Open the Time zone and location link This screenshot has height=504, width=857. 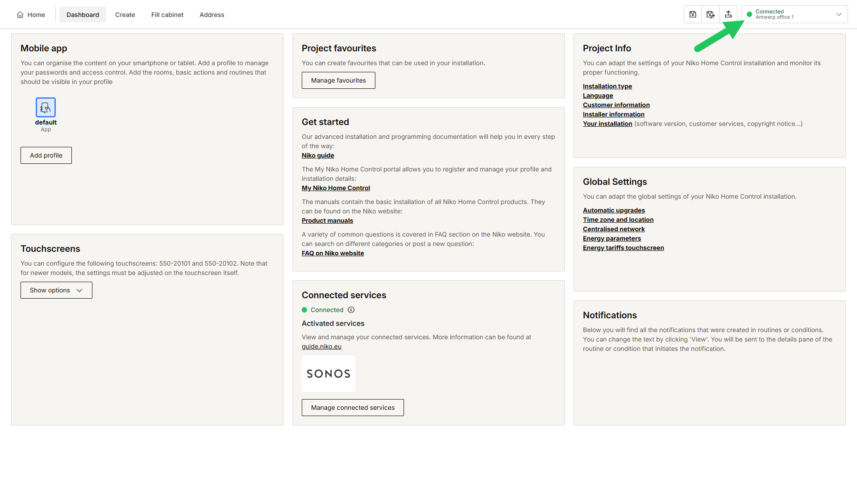(618, 220)
